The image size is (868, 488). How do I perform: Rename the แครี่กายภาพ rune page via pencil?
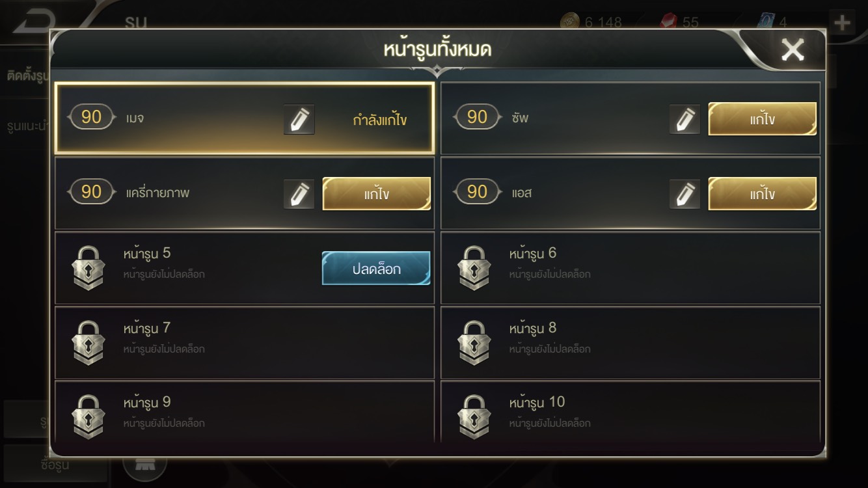(299, 194)
